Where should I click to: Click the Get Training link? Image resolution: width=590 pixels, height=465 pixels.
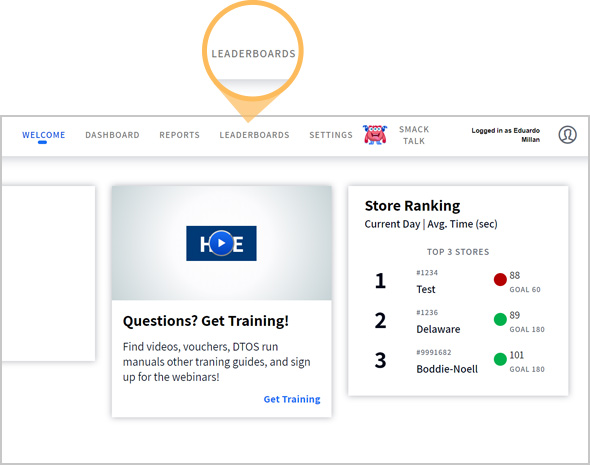292,399
